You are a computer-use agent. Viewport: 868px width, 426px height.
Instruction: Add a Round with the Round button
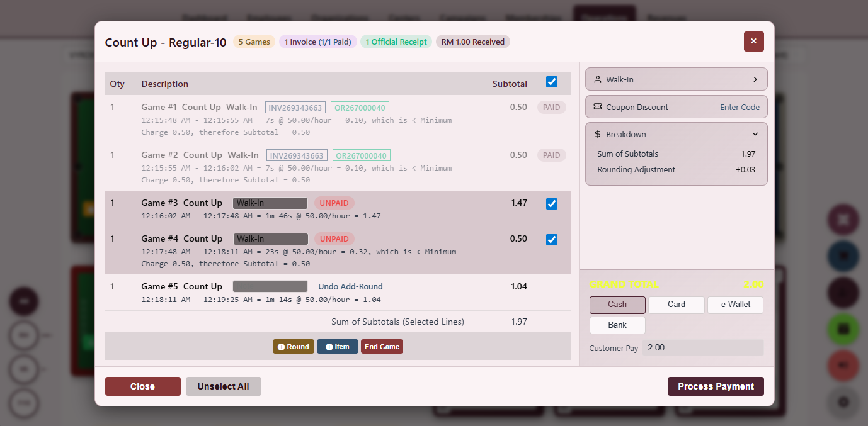pos(294,347)
